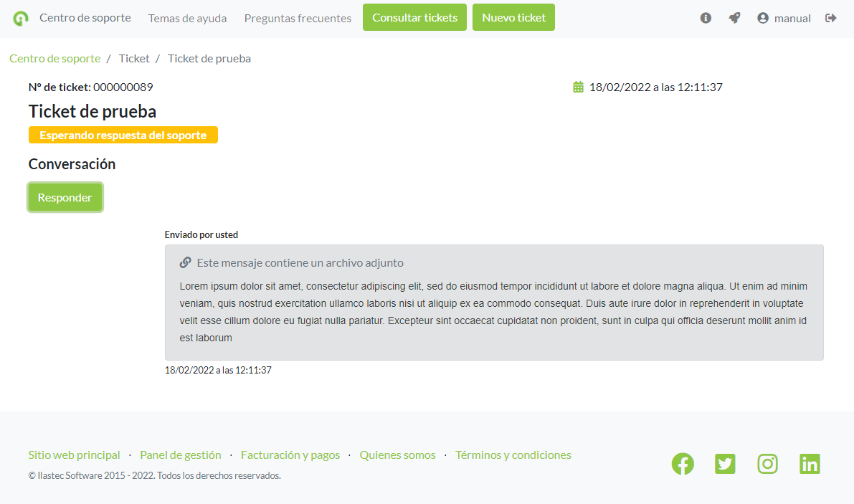Click the "Consultar tickets" button
Image resolution: width=854 pixels, height=504 pixels.
414,17
